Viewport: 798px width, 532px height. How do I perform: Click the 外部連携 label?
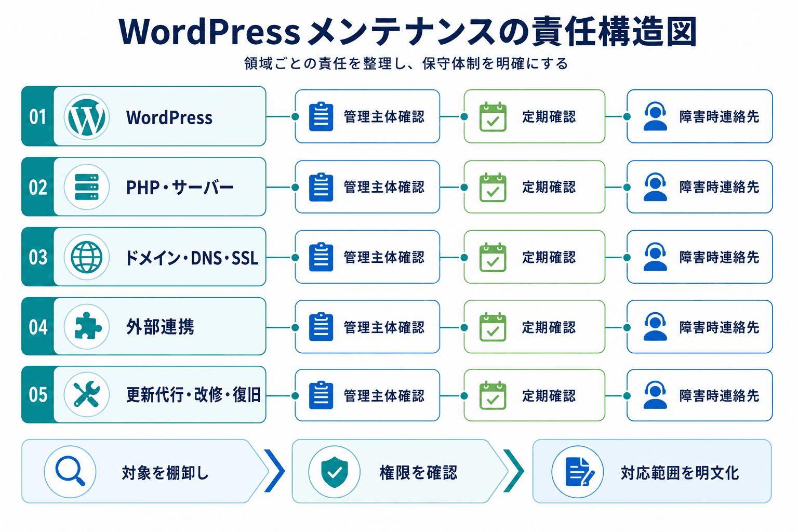click(160, 327)
